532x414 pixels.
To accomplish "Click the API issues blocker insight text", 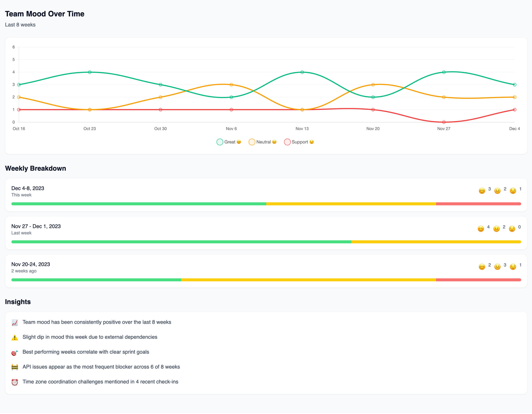I will click(x=101, y=367).
